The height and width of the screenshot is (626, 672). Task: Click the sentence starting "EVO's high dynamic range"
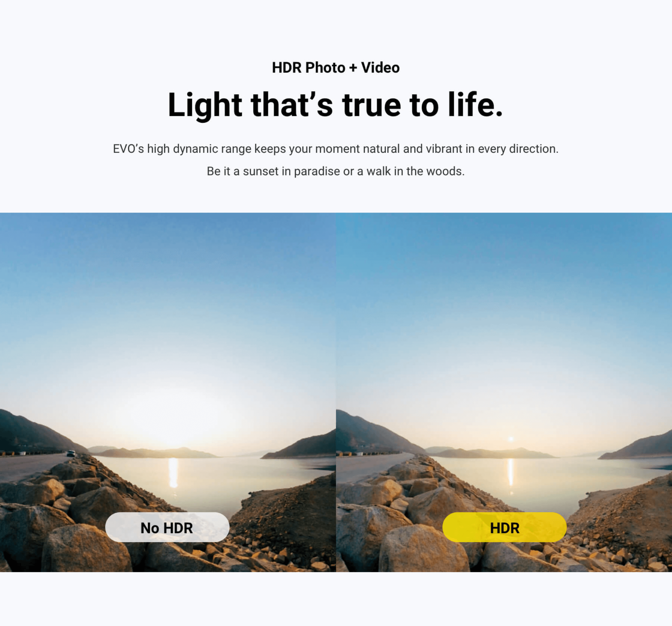click(336, 149)
